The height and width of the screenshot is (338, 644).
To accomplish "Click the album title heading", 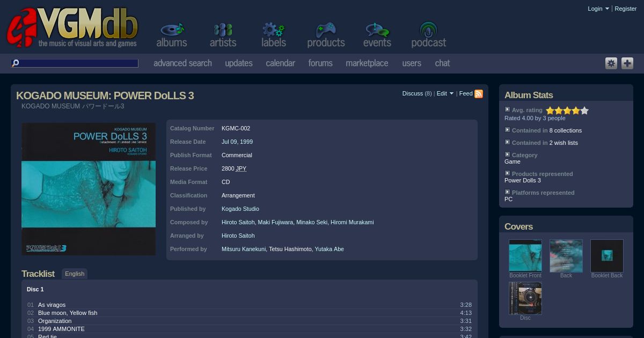I will tap(105, 95).
